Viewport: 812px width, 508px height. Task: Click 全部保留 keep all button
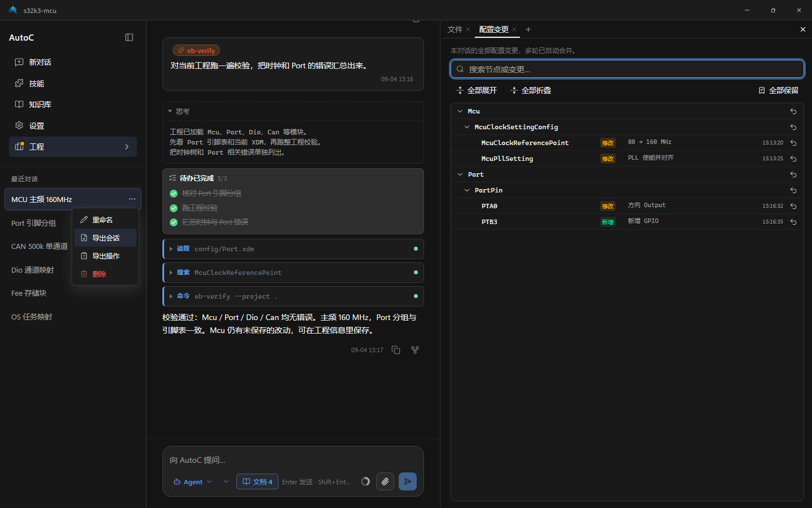(x=778, y=90)
